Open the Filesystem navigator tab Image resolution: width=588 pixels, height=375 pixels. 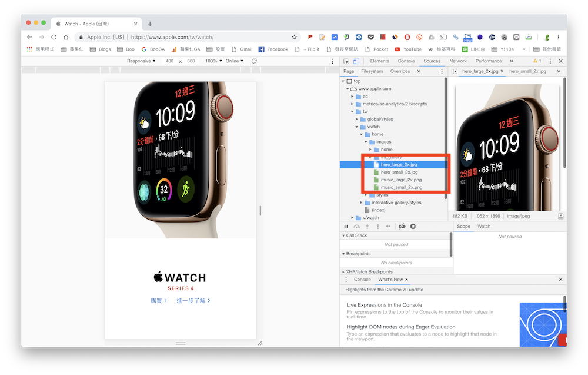pyautogui.click(x=372, y=71)
